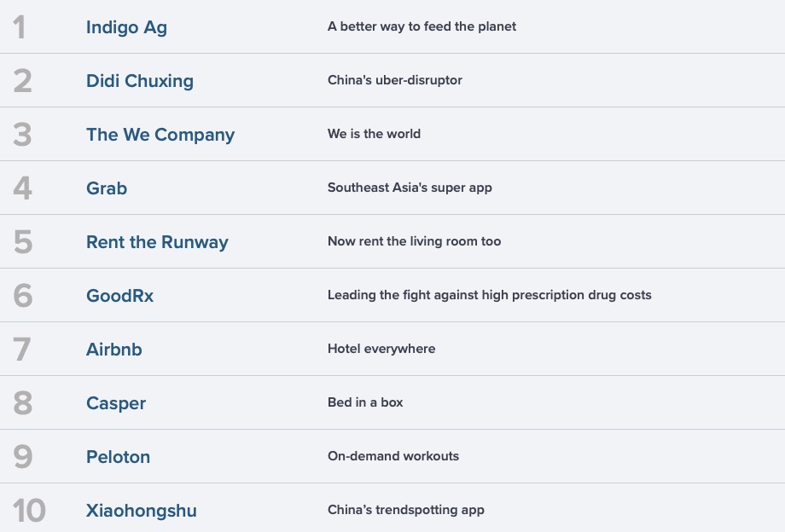Open the Indigo Ag company link
The width and height of the screenshot is (785, 532).
[x=126, y=27]
